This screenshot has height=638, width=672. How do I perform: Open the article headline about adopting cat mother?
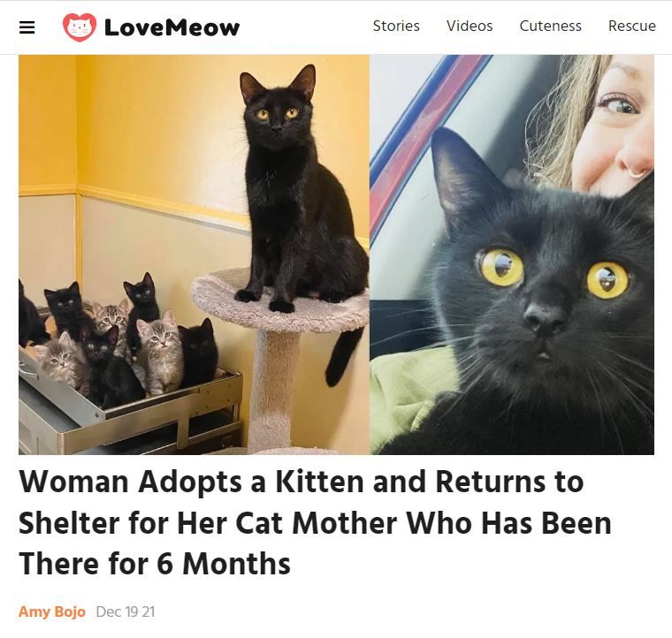[x=315, y=522]
